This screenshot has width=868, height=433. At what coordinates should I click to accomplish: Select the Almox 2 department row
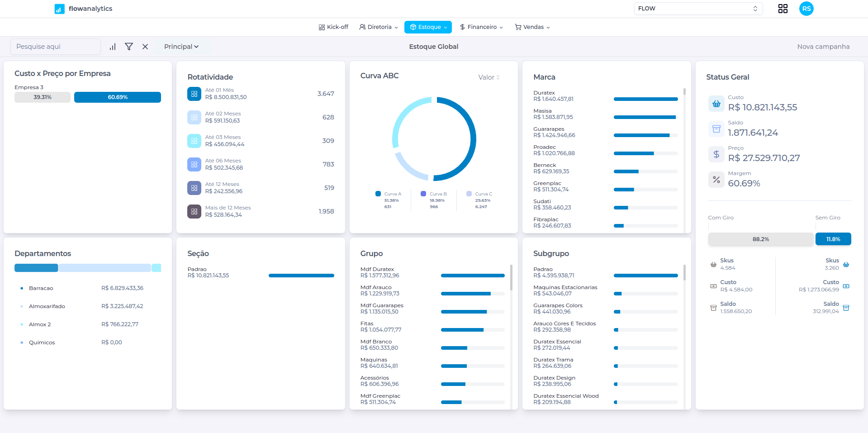pyautogui.click(x=88, y=324)
